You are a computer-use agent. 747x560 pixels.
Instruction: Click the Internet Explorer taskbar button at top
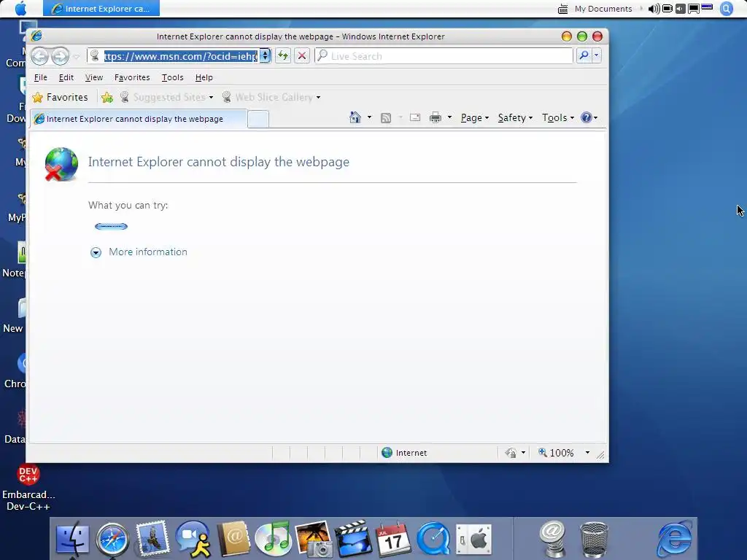pyautogui.click(x=101, y=9)
